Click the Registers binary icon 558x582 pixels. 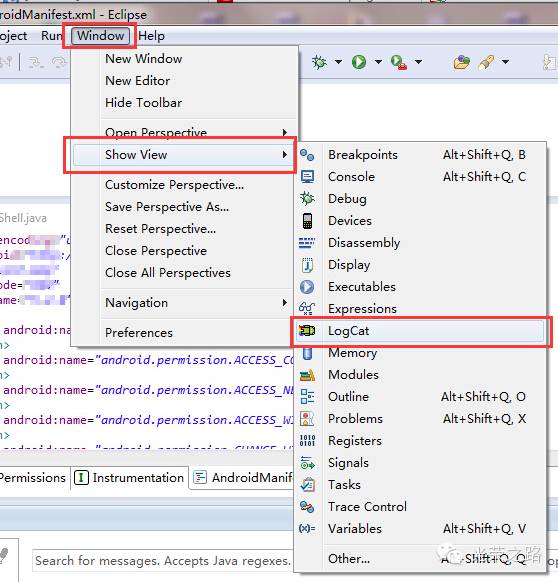point(307,441)
